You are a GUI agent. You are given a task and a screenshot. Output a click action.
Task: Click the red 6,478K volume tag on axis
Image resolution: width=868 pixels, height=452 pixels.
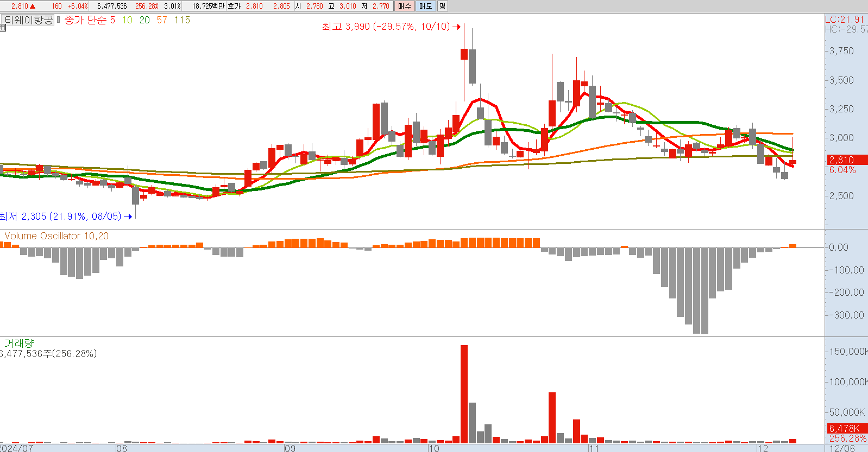(847, 428)
